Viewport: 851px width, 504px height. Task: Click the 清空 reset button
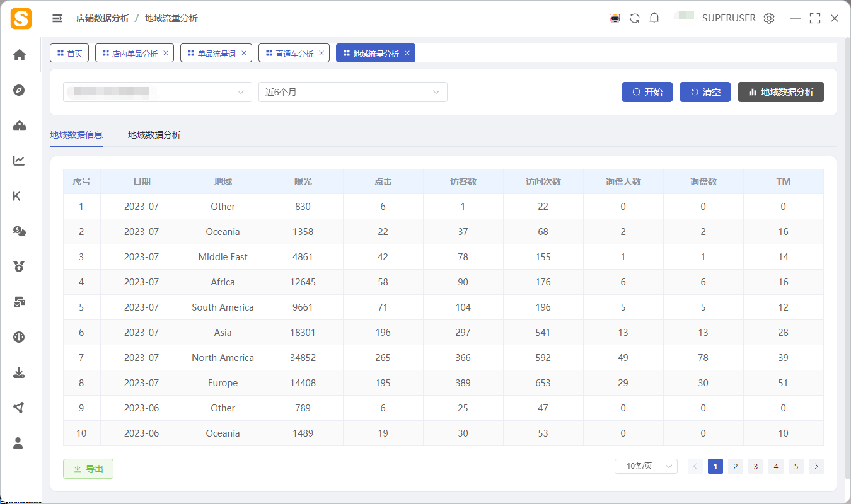(705, 92)
